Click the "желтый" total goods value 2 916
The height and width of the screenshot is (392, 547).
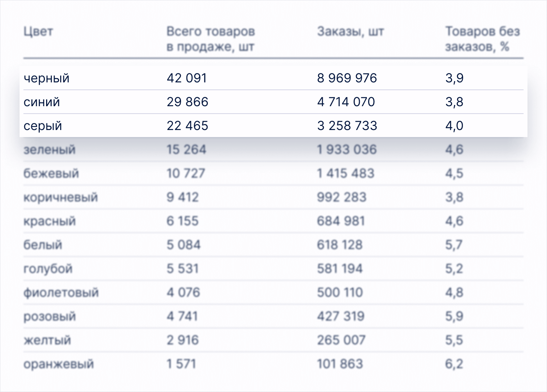tap(182, 340)
